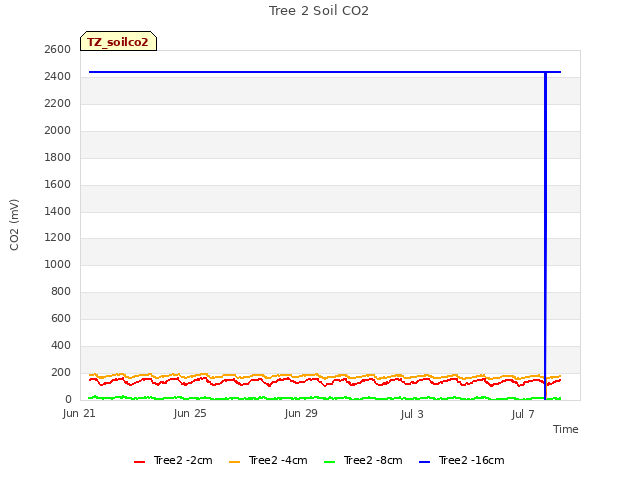Click the TZ_soilco2 annotation label
Image resolution: width=640 pixels, height=480 pixels.
pos(118,41)
